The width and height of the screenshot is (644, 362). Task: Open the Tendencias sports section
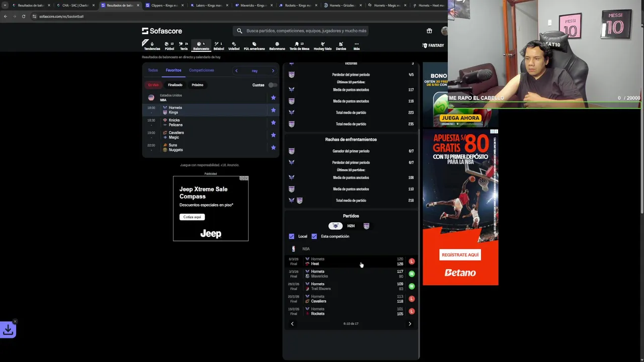152,46
